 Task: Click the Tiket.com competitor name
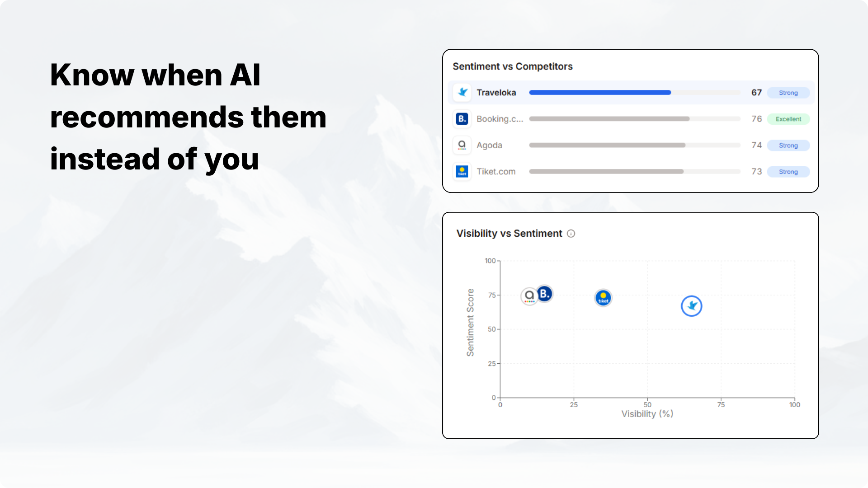point(496,172)
